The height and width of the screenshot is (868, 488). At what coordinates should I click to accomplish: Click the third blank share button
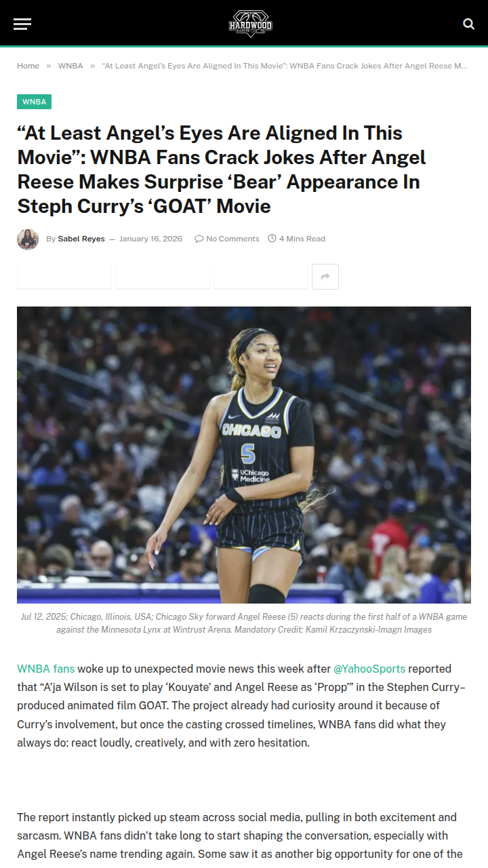[261, 277]
